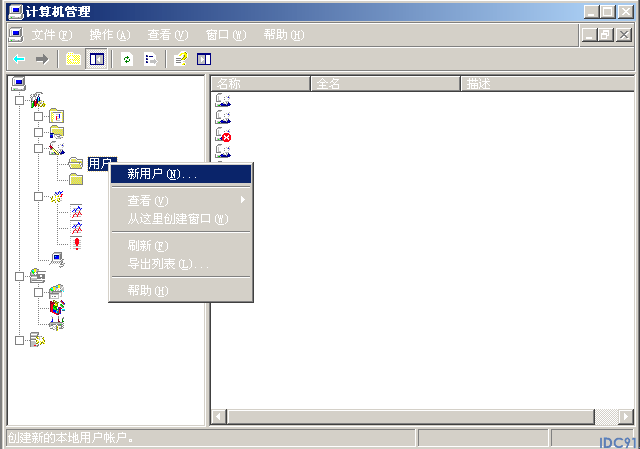Choose 刷新(F) in context menu
The height and width of the screenshot is (449, 640).
181,246
